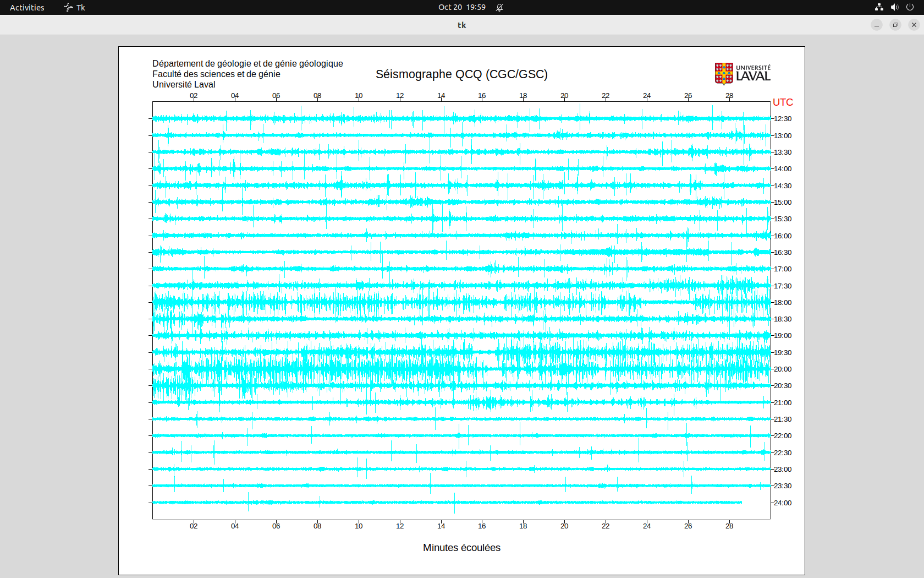The image size is (924, 578).
Task: Open the Tk application menu
Action: tap(75, 7)
